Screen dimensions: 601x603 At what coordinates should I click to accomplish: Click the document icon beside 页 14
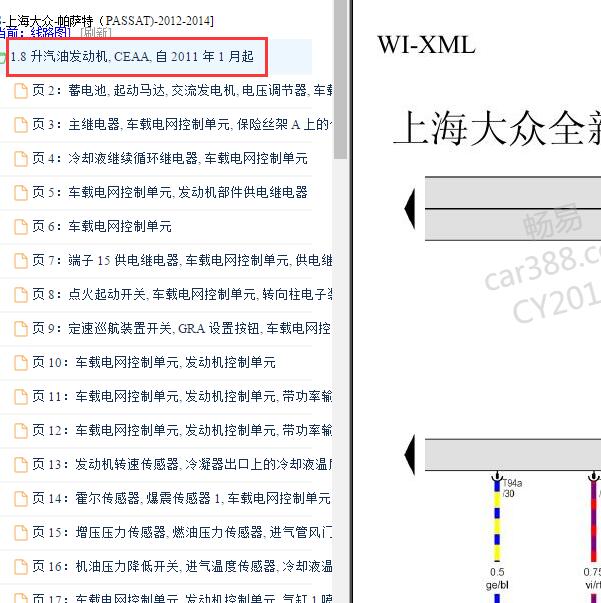(21, 499)
